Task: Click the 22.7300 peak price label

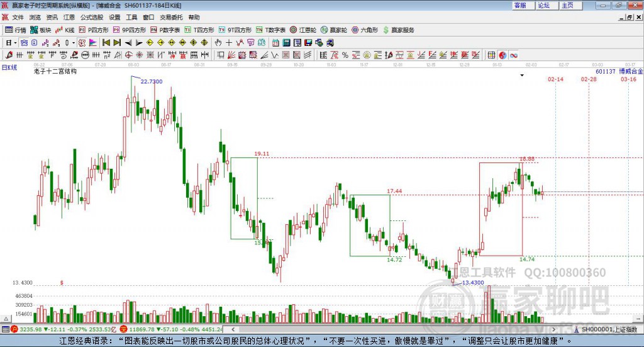Action: click(x=152, y=81)
